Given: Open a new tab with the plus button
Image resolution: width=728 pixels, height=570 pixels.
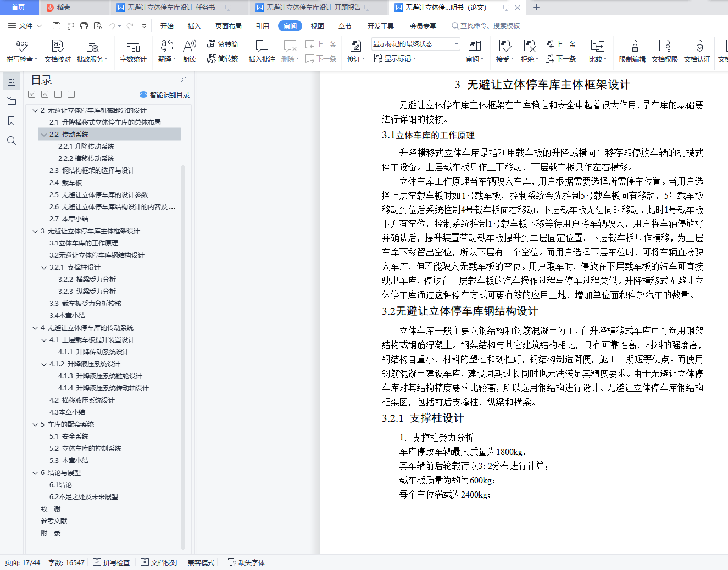Looking at the screenshot, I should [x=536, y=7].
